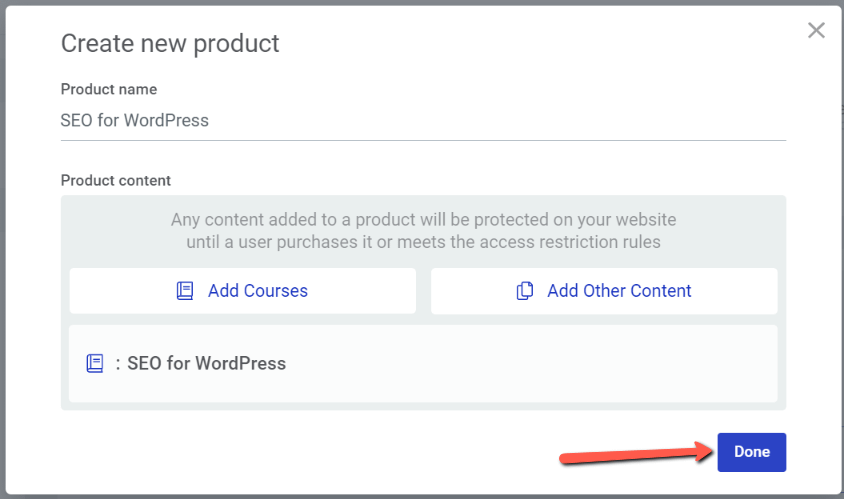The width and height of the screenshot is (844, 499).
Task: Click the Create new product heading
Action: pyautogui.click(x=170, y=43)
